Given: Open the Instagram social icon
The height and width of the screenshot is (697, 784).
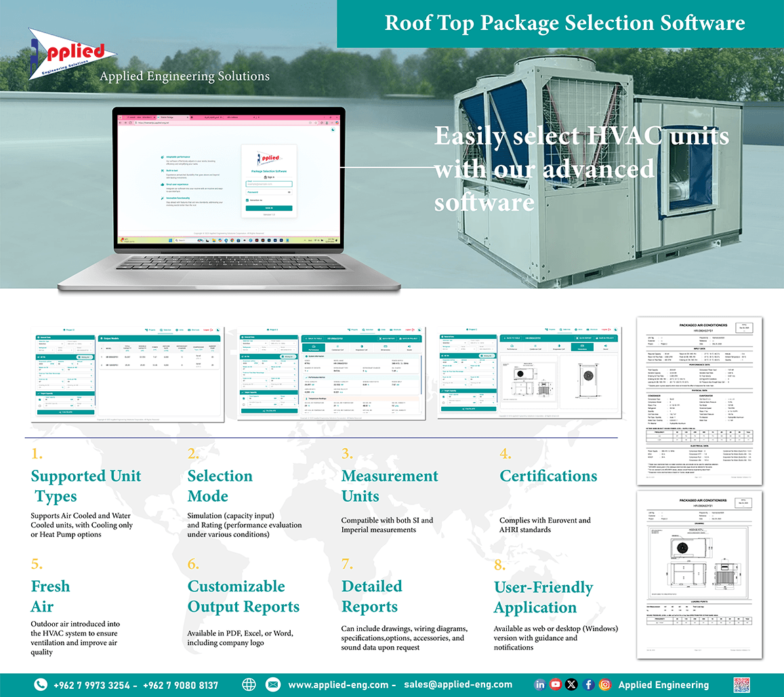Looking at the screenshot, I should click(605, 685).
